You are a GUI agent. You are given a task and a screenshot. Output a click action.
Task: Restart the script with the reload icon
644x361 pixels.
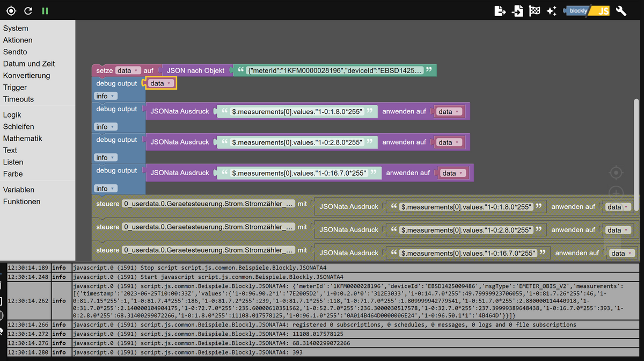point(28,11)
